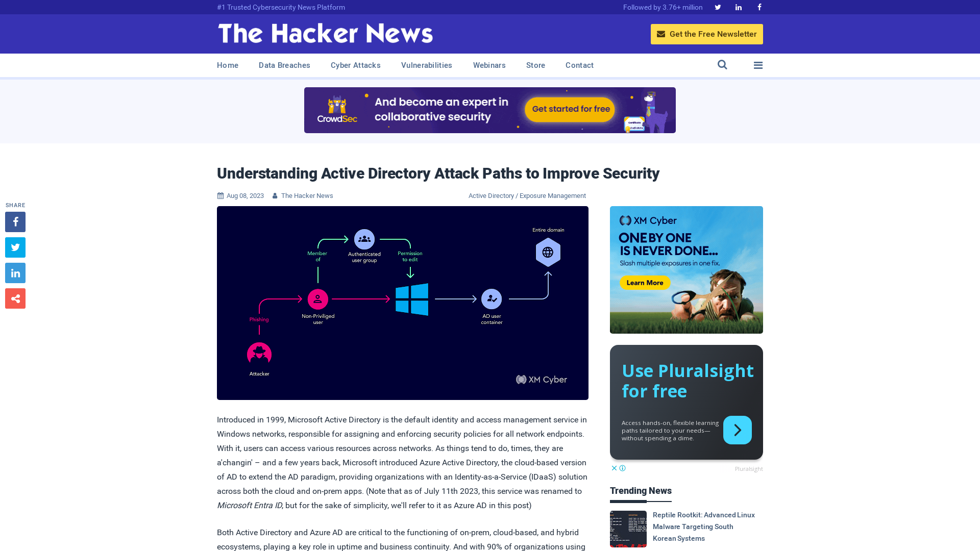Click the hamburger menu icon top right
980x551 pixels.
(x=757, y=65)
